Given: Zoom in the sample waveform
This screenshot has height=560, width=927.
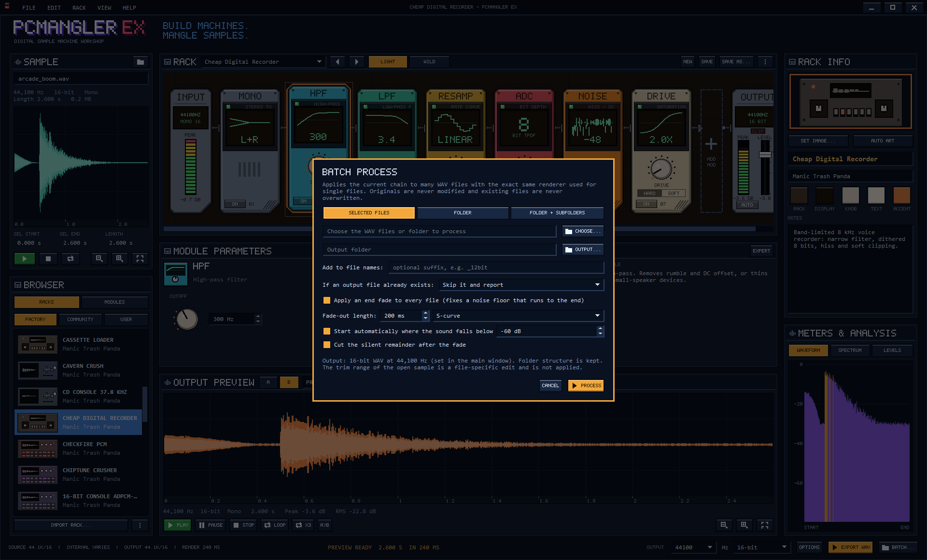Looking at the screenshot, I should [x=120, y=259].
